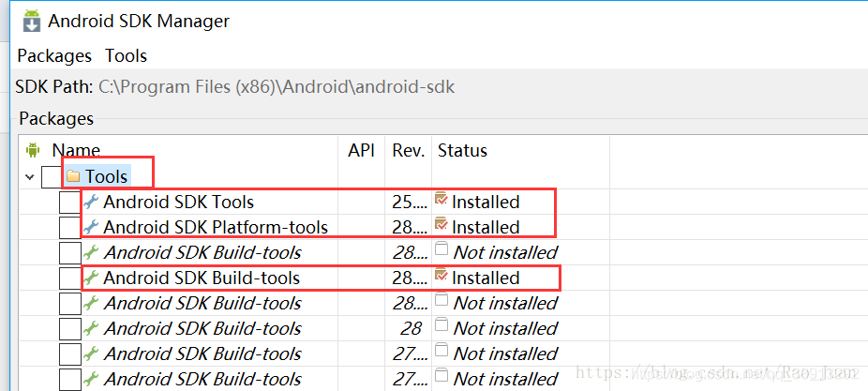Click Not installed text of Build-tools revision 28
Screen dimensions: 868x391
click(x=505, y=328)
